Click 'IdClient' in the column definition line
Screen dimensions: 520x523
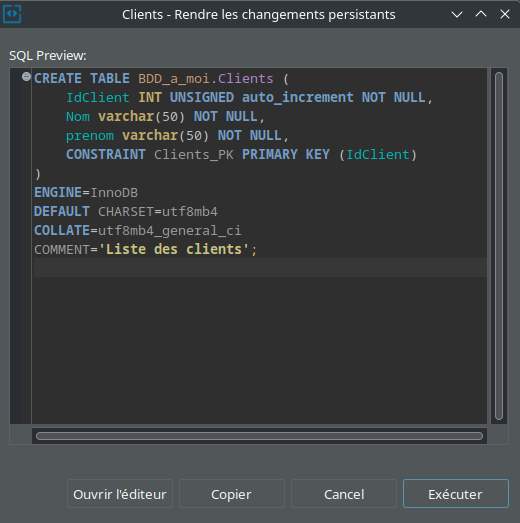coord(98,98)
